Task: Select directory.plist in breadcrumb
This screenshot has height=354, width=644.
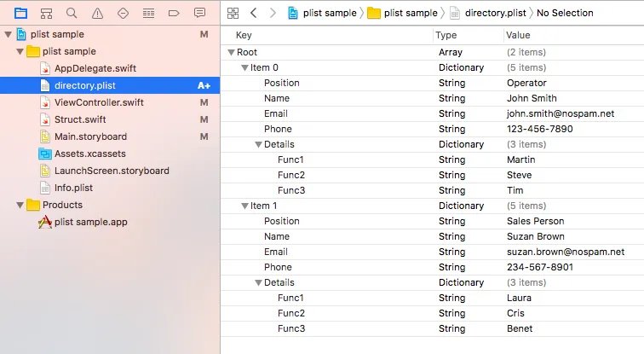Action: [x=495, y=13]
